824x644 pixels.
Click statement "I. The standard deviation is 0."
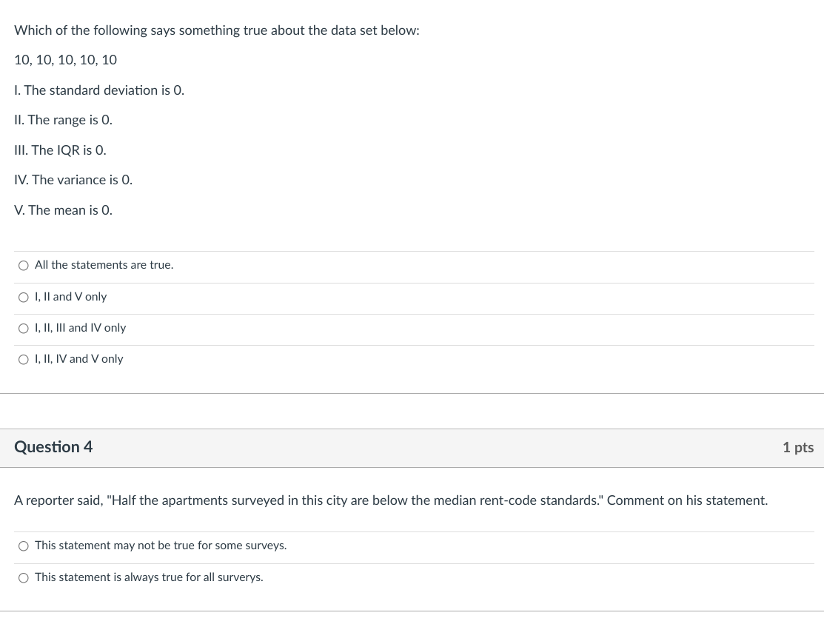pos(99,90)
